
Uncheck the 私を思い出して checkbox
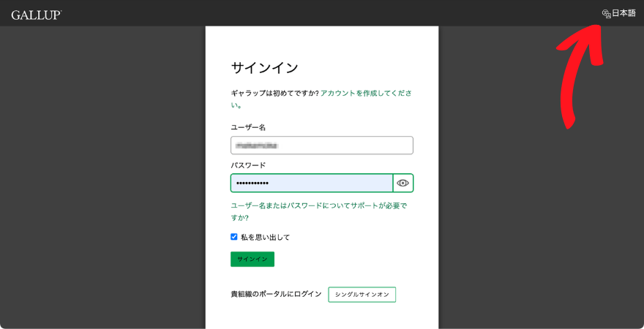click(234, 237)
